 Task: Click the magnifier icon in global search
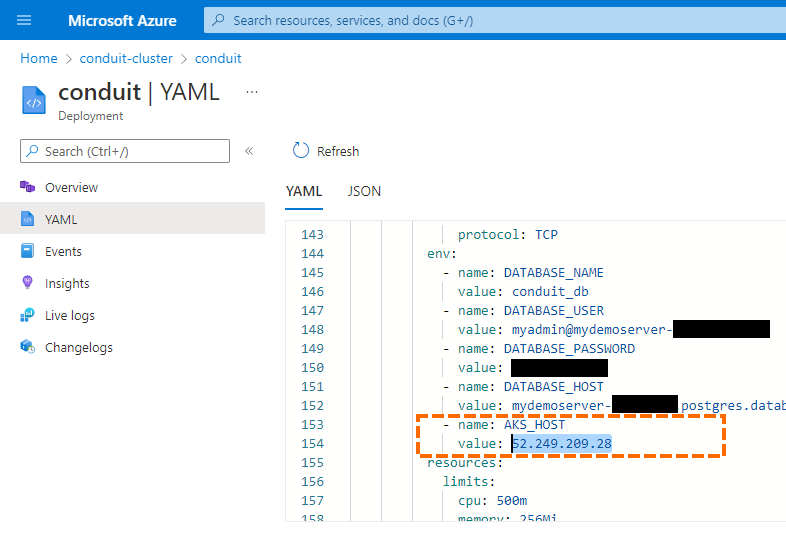[x=218, y=20]
